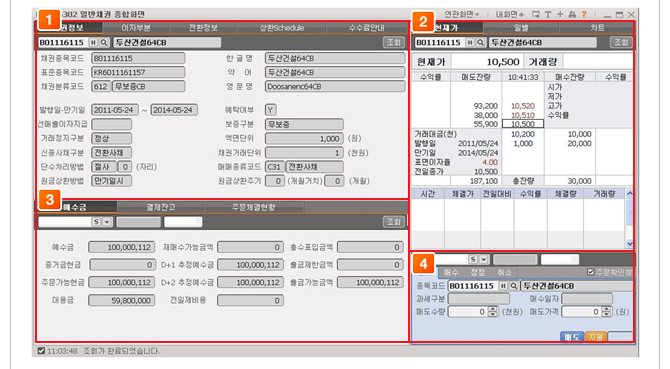
Task: Click 조회 button in the current price panel
Action: click(621, 42)
